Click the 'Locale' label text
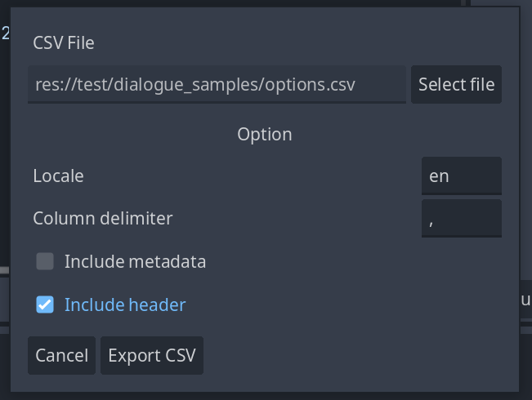 [x=58, y=176]
